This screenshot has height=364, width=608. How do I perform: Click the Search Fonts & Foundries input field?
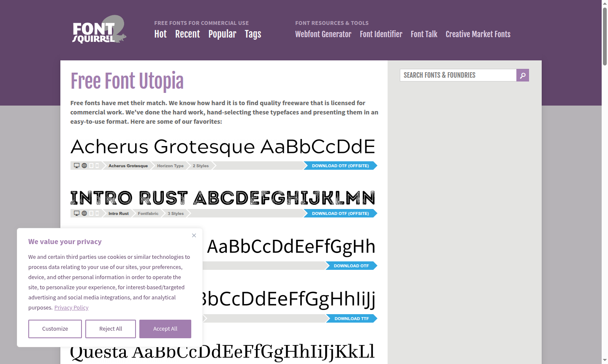(458, 75)
